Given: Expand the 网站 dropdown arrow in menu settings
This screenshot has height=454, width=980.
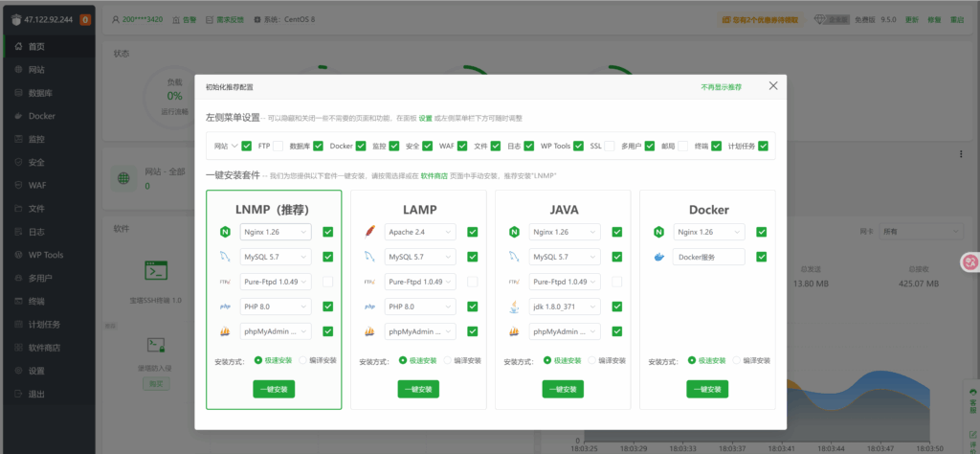Looking at the screenshot, I should [235, 147].
